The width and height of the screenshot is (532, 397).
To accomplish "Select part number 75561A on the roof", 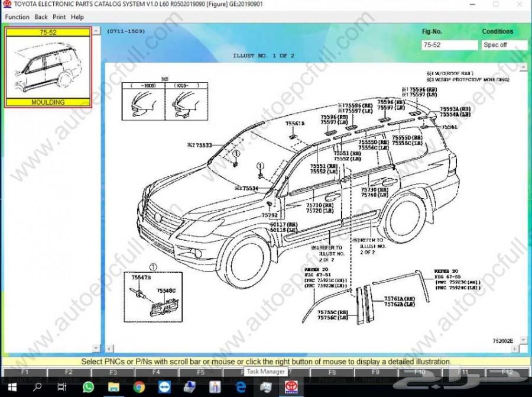I will click(x=295, y=124).
